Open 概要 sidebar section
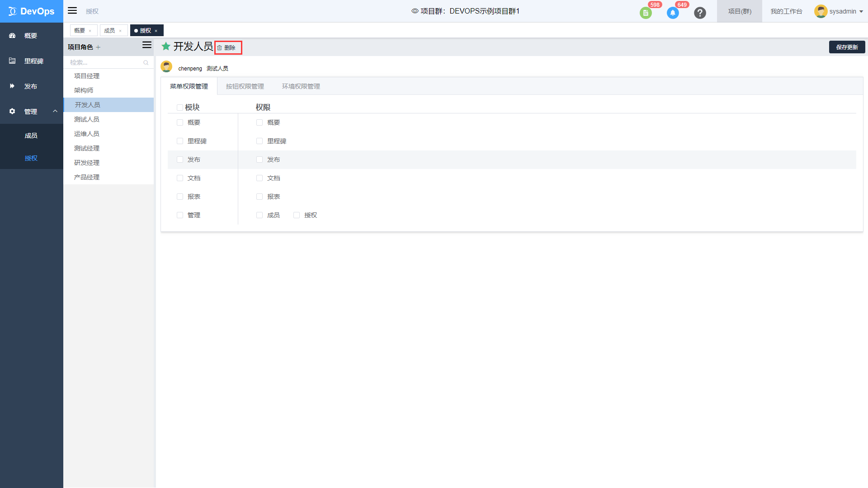 [32, 35]
